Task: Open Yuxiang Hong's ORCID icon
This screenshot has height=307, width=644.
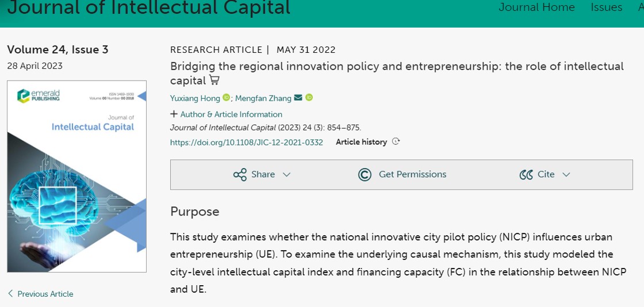Action: [x=227, y=98]
